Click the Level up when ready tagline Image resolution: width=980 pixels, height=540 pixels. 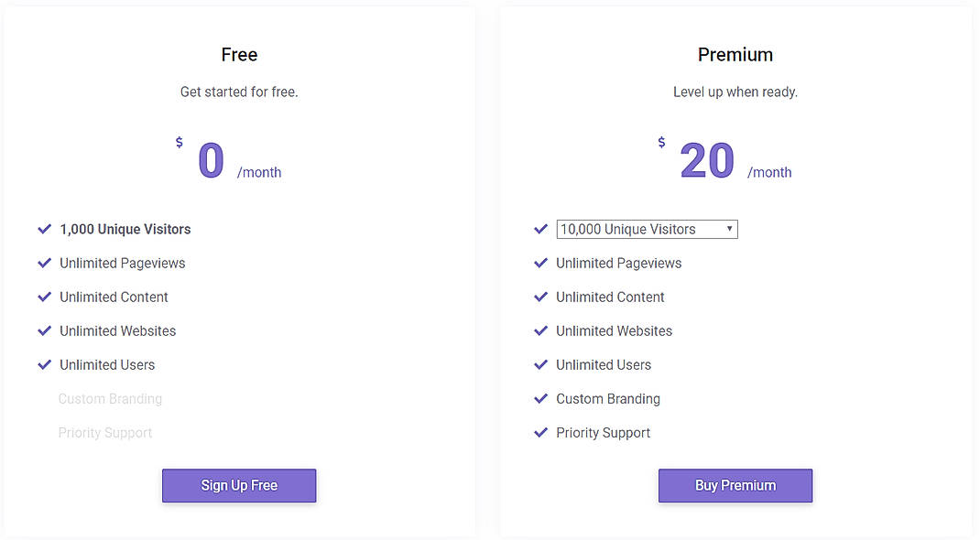coord(735,92)
